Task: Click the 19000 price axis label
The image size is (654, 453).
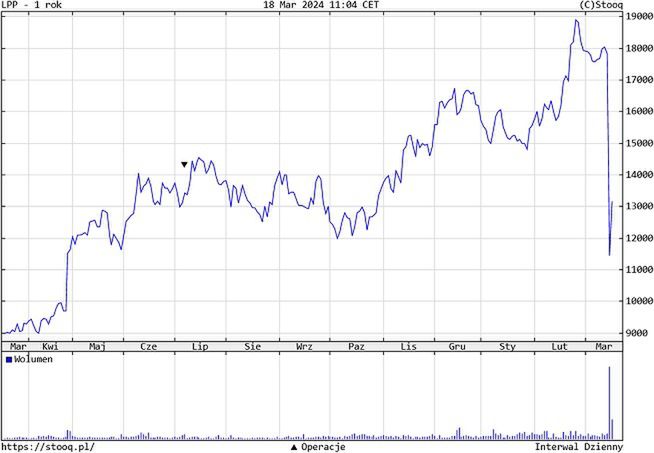Action: (639, 17)
